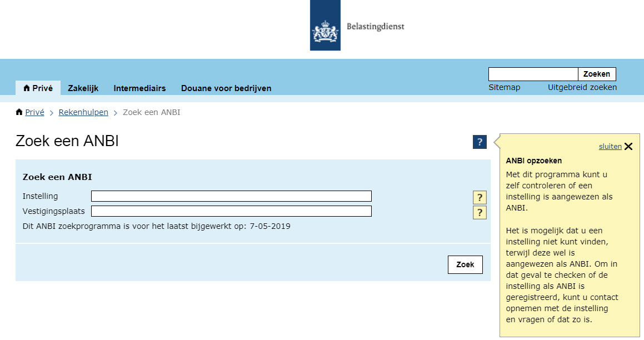Switch to the Intermediairs tab

coord(139,88)
